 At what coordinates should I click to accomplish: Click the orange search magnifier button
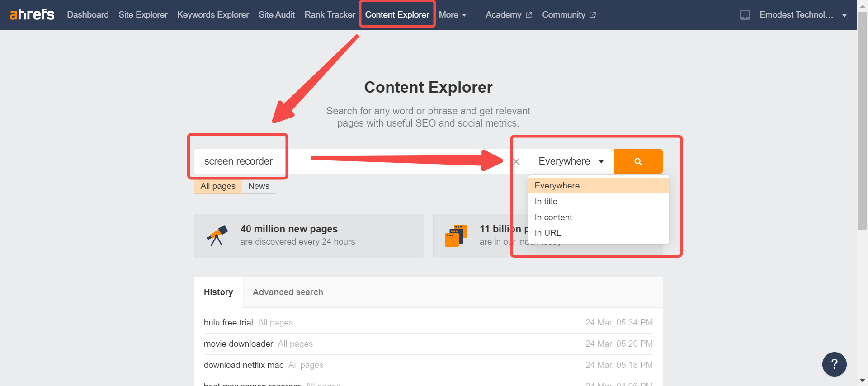click(638, 161)
